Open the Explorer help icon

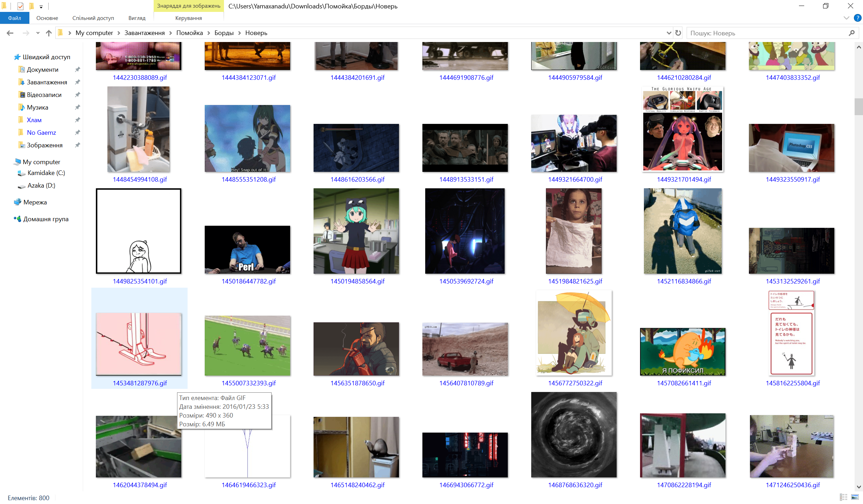(x=857, y=18)
